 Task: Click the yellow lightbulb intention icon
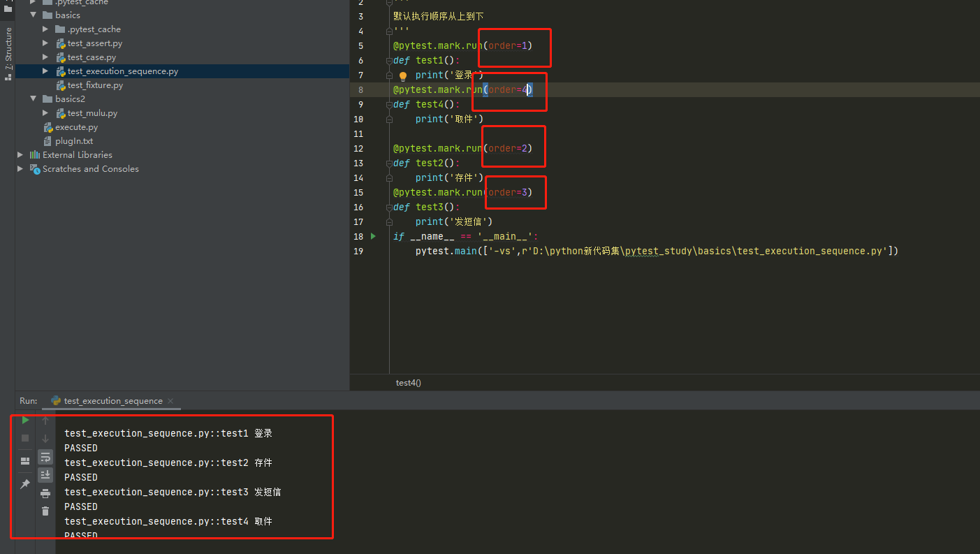403,75
